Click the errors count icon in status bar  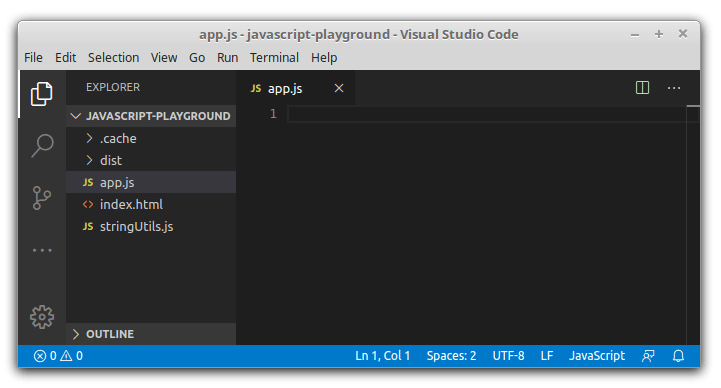click(40, 356)
